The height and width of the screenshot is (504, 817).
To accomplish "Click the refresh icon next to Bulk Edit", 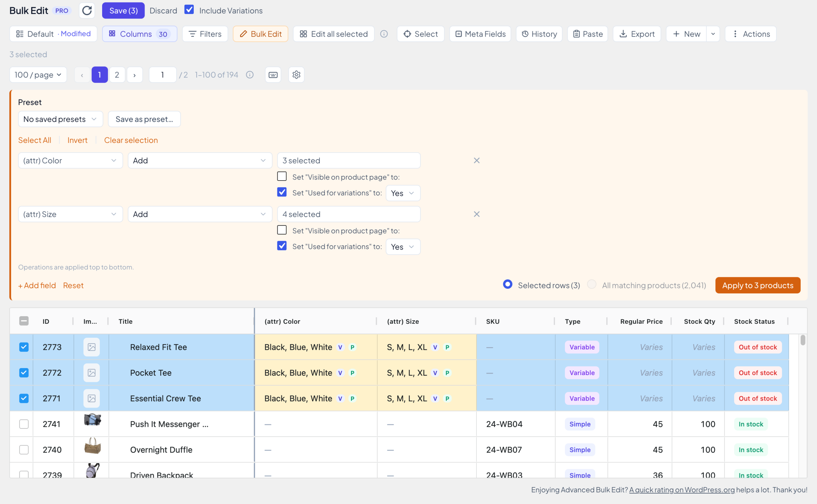I will coord(87,11).
